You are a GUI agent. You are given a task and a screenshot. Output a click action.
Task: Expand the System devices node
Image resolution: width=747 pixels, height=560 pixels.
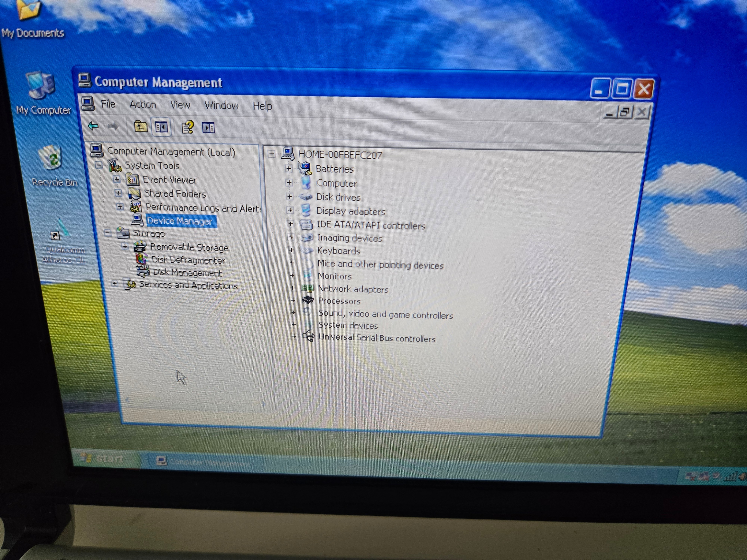(294, 324)
